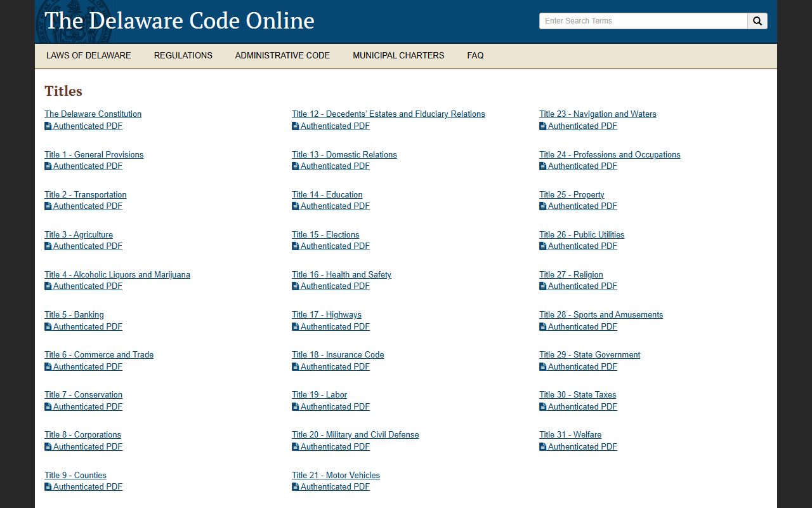Image resolution: width=812 pixels, height=508 pixels.
Task: Open Title 19 - Labor
Action: tap(319, 394)
